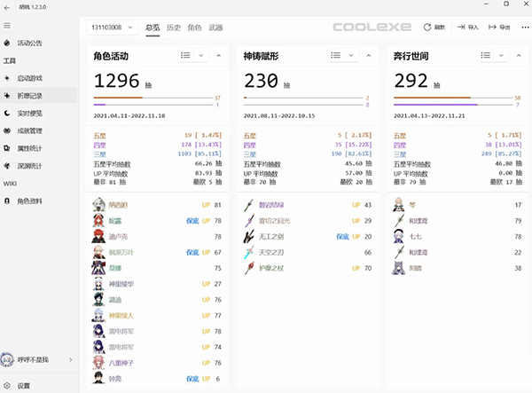Click the back arrow in title bar

pyautogui.click(x=7, y=7)
